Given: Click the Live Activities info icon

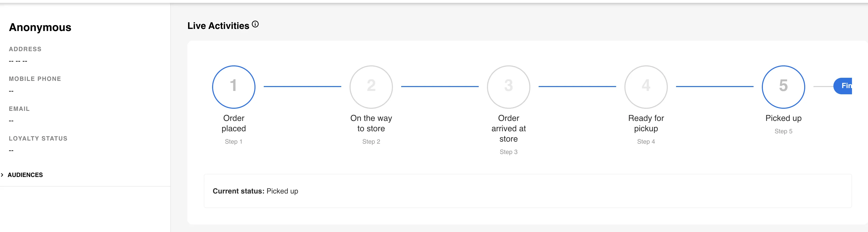Looking at the screenshot, I should tap(255, 24).
